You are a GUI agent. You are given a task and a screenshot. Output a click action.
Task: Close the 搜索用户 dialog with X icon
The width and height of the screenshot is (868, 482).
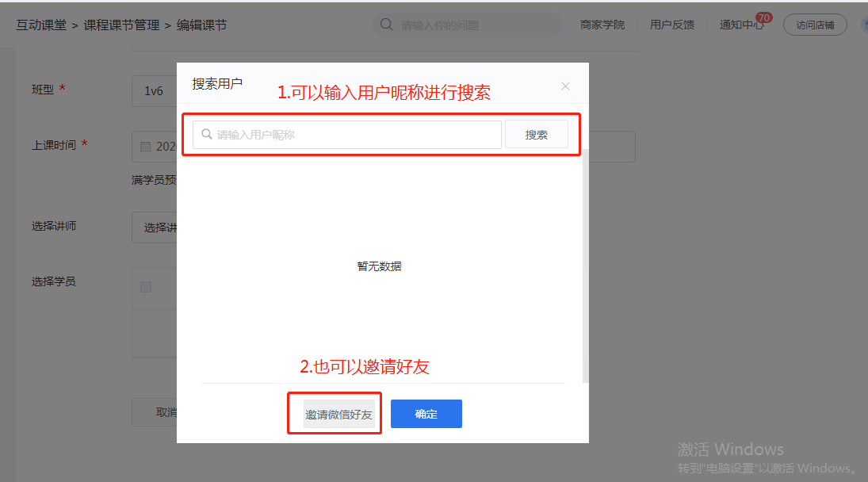coord(565,86)
